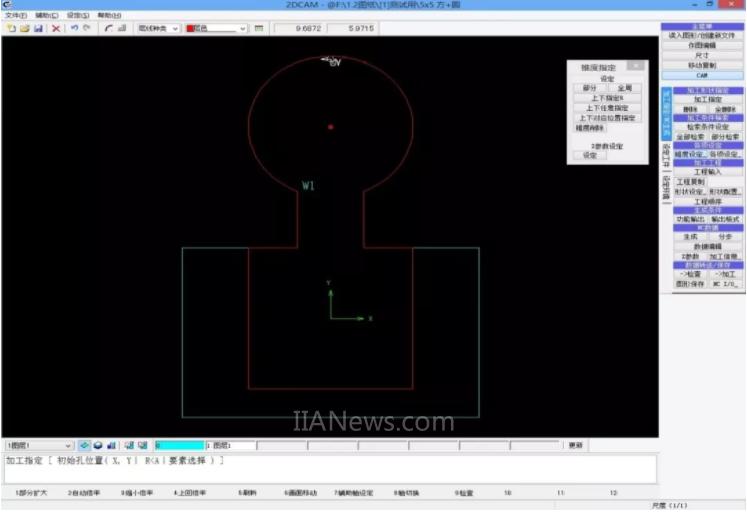Click the cyan layer color field
Image resolution: width=747 pixels, height=513 pixels.
[178, 445]
